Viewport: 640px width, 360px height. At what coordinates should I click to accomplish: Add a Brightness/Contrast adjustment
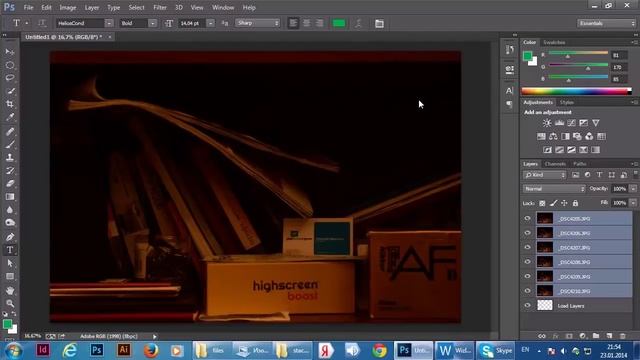tap(547, 123)
